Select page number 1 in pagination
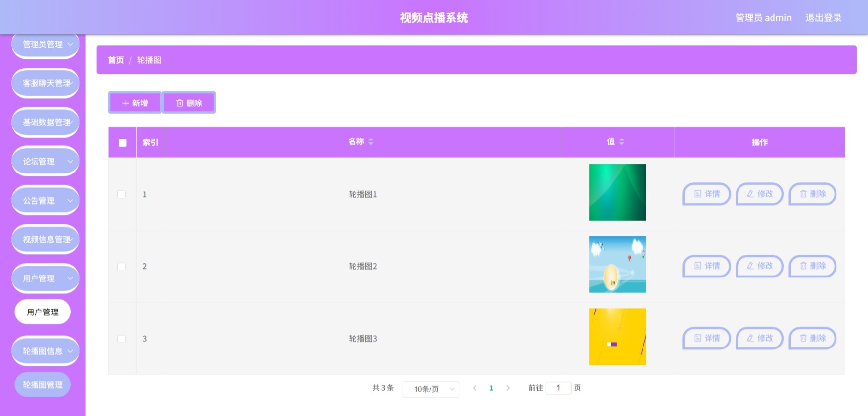 [x=491, y=388]
